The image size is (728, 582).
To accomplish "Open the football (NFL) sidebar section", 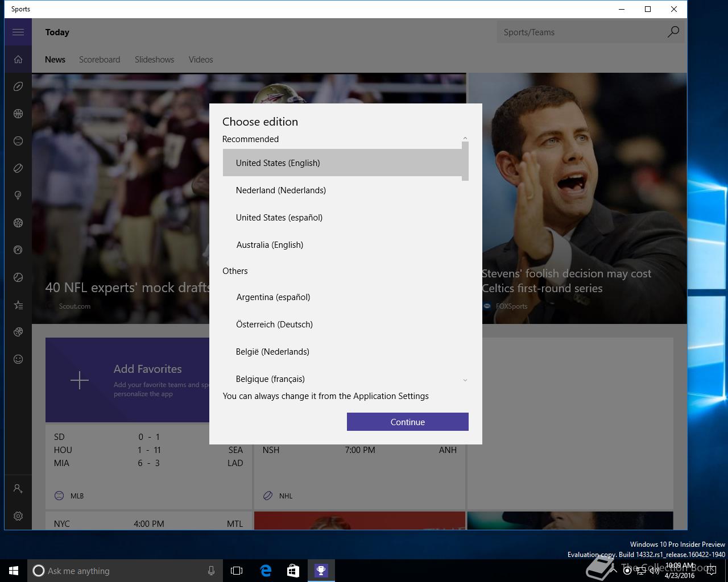I will coord(18,86).
